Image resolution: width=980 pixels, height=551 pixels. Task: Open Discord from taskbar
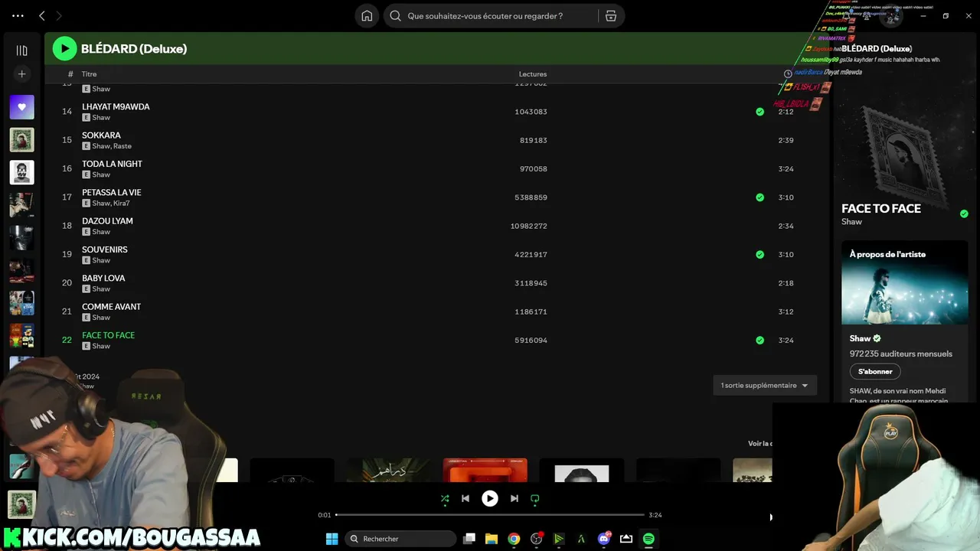[604, 539]
